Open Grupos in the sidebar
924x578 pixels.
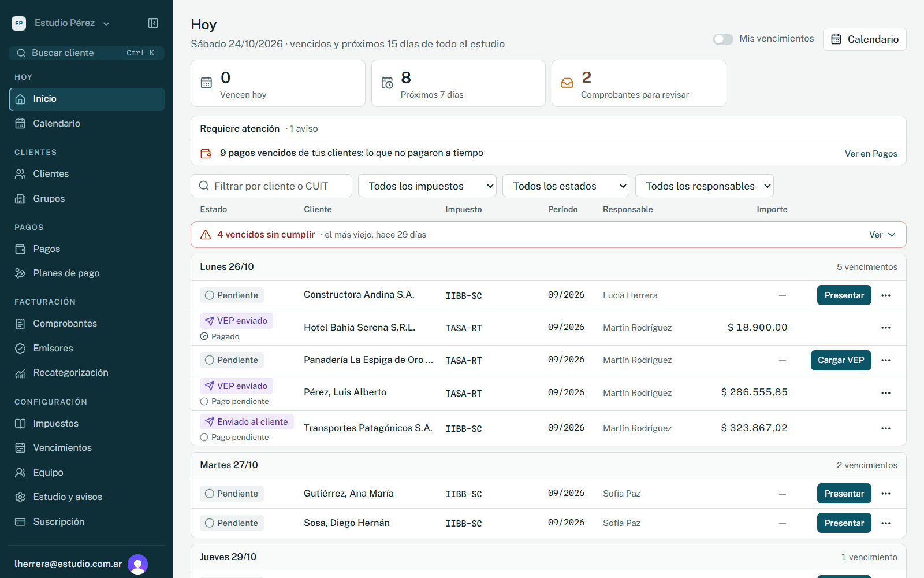point(87,199)
